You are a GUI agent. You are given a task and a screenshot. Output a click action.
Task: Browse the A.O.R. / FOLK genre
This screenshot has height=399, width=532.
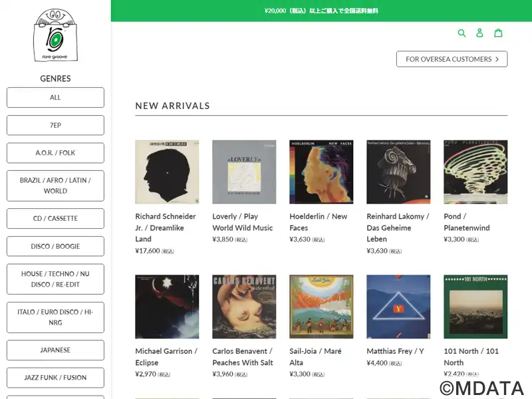pos(55,153)
